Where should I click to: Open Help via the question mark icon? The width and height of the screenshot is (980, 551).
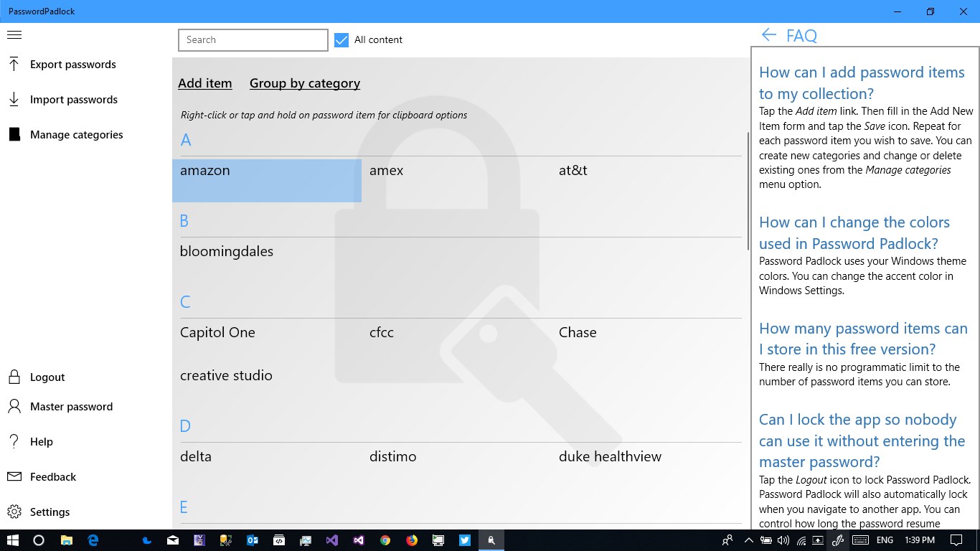tap(12, 441)
